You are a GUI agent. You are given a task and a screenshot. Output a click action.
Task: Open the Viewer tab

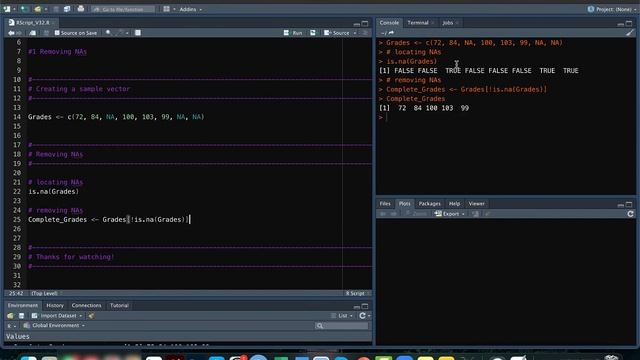coord(476,203)
